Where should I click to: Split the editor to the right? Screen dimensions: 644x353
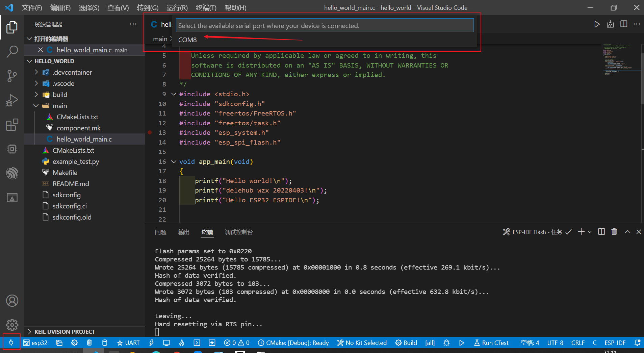click(x=624, y=24)
